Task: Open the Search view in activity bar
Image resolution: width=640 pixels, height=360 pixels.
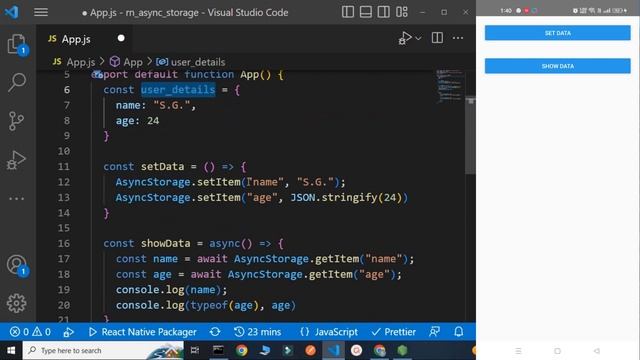Action: point(17,82)
